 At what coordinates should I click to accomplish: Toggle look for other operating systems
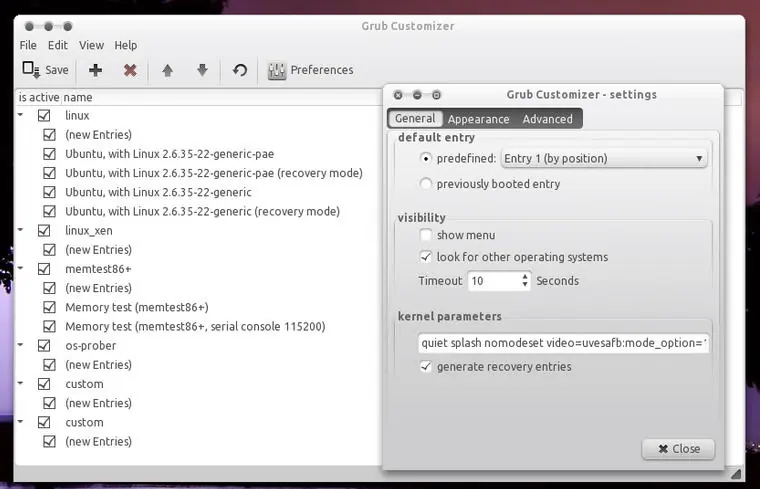click(x=426, y=257)
